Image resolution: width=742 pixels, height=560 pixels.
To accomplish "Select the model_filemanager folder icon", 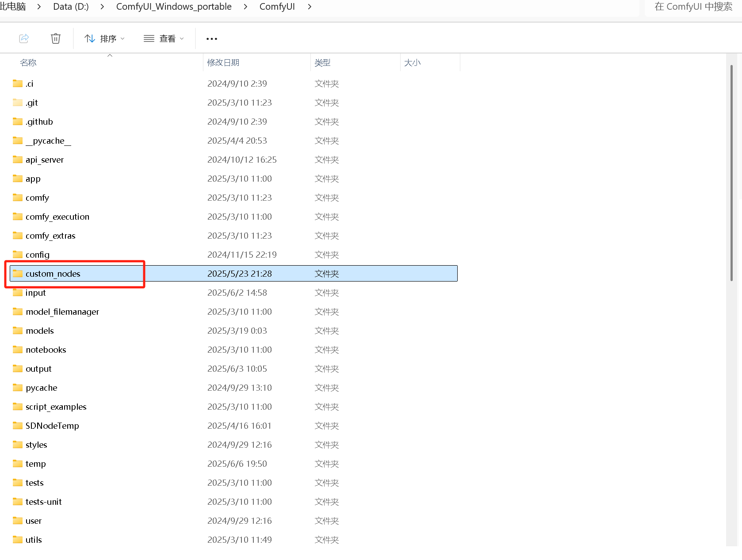I will (18, 312).
